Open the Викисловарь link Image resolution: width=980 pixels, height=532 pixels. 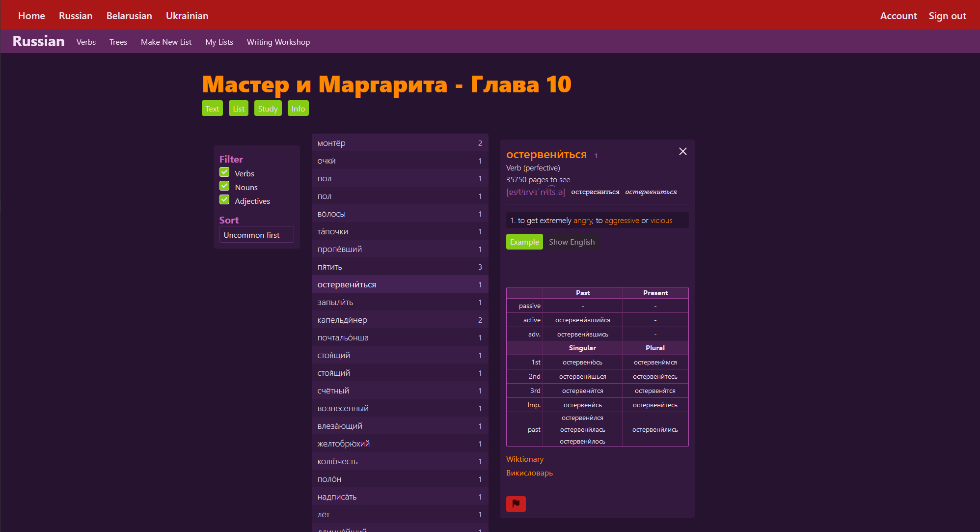tap(529, 473)
